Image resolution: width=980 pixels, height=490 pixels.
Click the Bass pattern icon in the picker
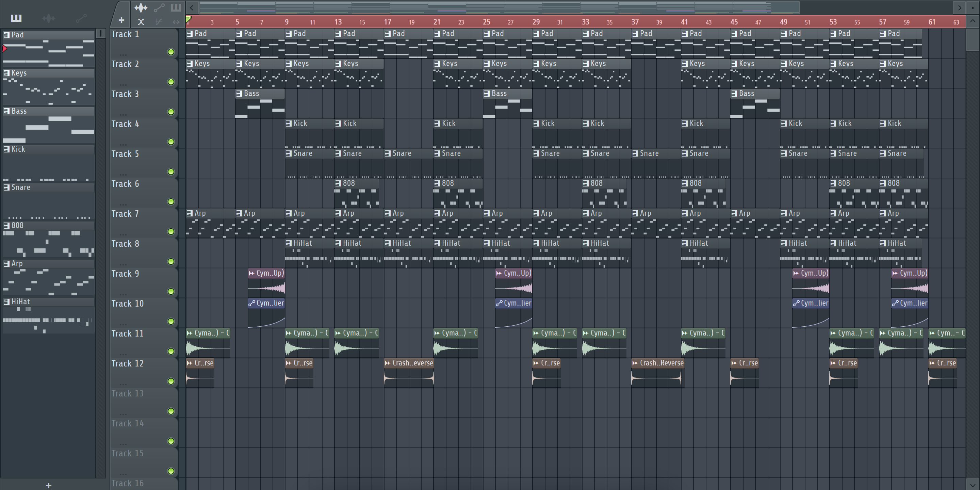pos(6,111)
